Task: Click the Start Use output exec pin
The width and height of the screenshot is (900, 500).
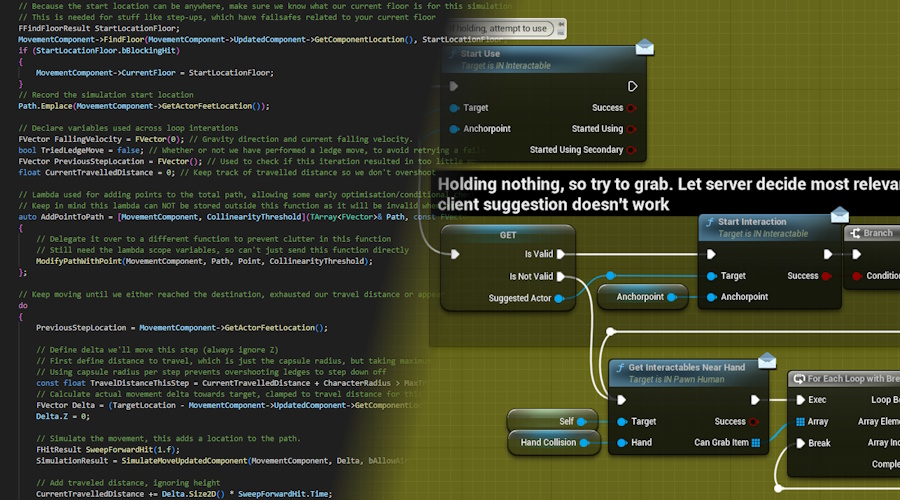Action: (632, 86)
